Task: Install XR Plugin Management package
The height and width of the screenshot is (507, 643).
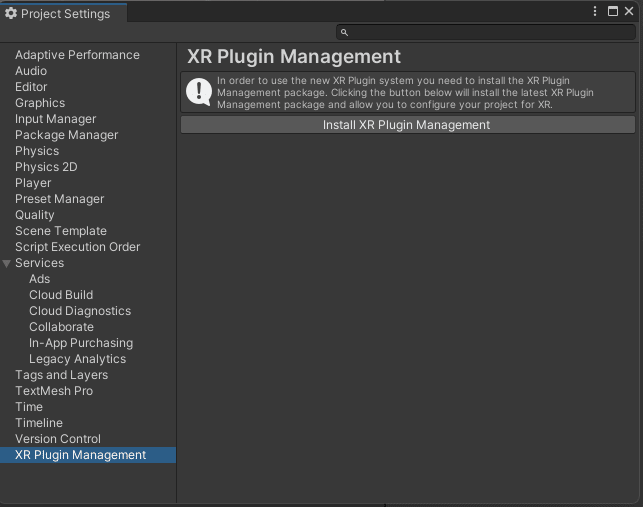Action: tap(408, 125)
